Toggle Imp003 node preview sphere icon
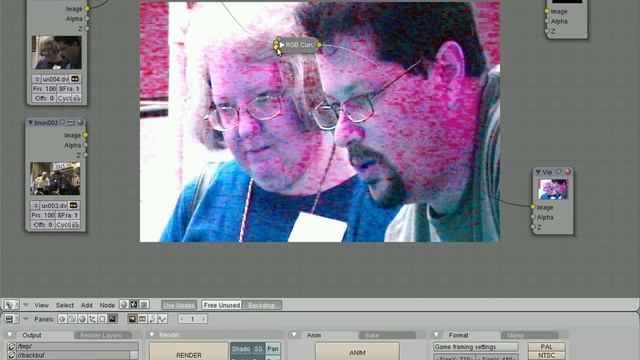This screenshot has width=640, height=360. (x=80, y=122)
